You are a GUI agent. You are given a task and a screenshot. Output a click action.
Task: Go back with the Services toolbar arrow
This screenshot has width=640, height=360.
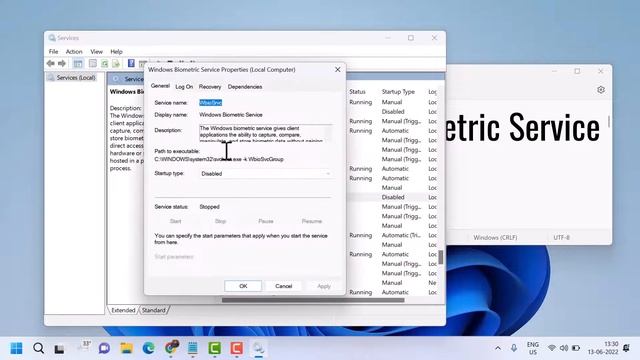[x=51, y=63]
